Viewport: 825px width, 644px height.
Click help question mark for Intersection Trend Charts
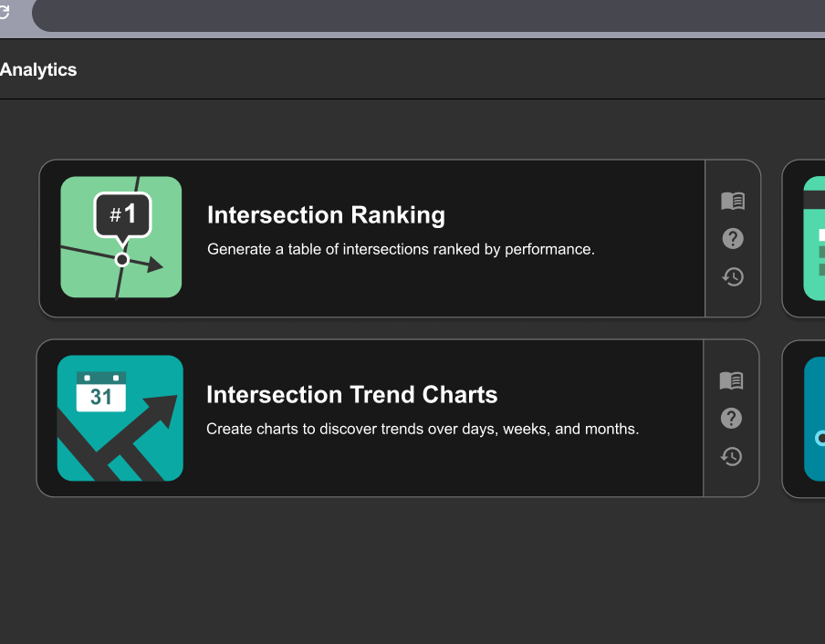(731, 419)
